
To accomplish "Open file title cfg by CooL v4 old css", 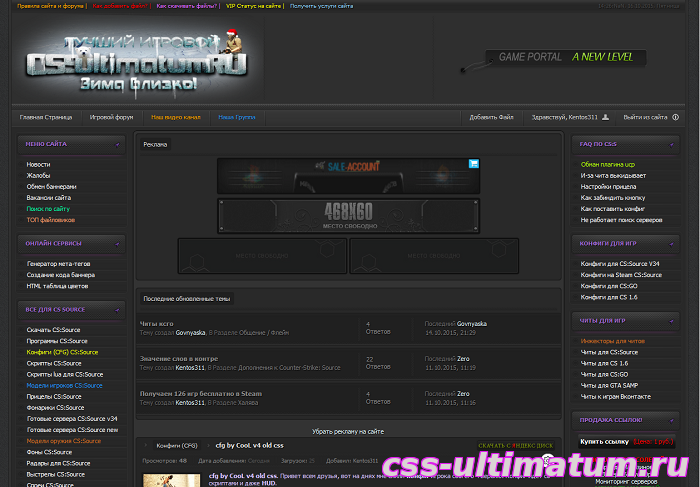I will pos(250,445).
